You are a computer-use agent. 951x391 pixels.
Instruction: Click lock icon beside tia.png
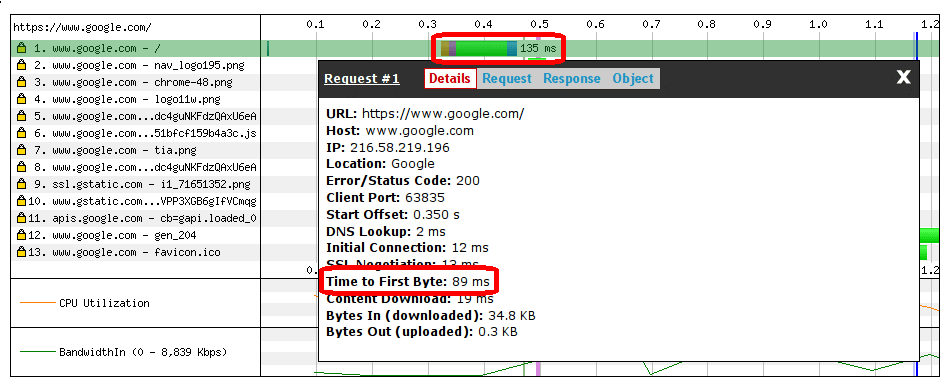tap(22, 150)
